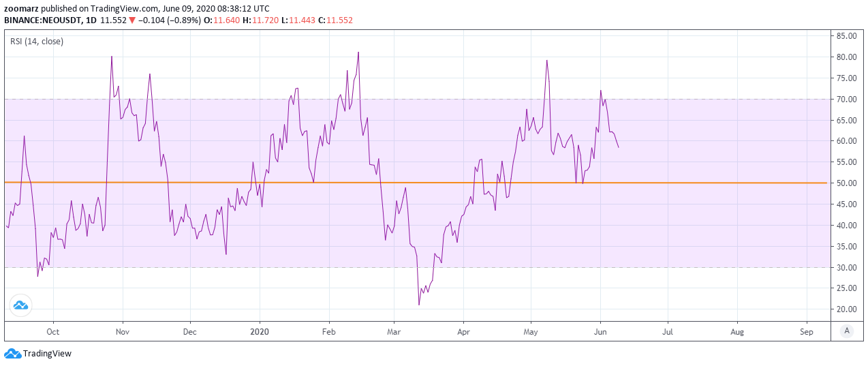
Task: Select the 1D interval label
Action: point(91,20)
